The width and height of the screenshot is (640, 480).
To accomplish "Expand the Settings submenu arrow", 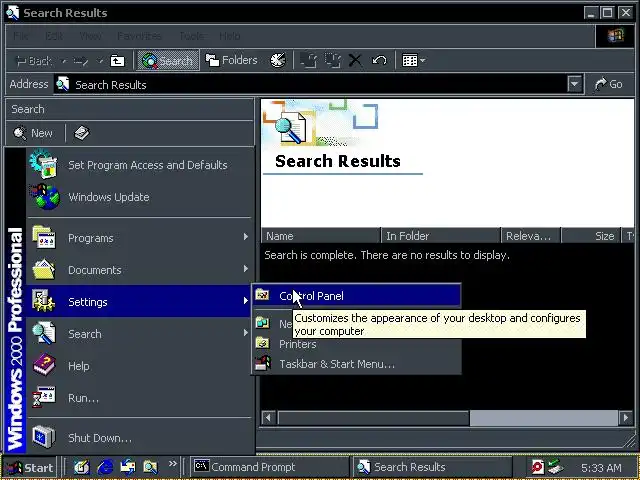I will (245, 301).
